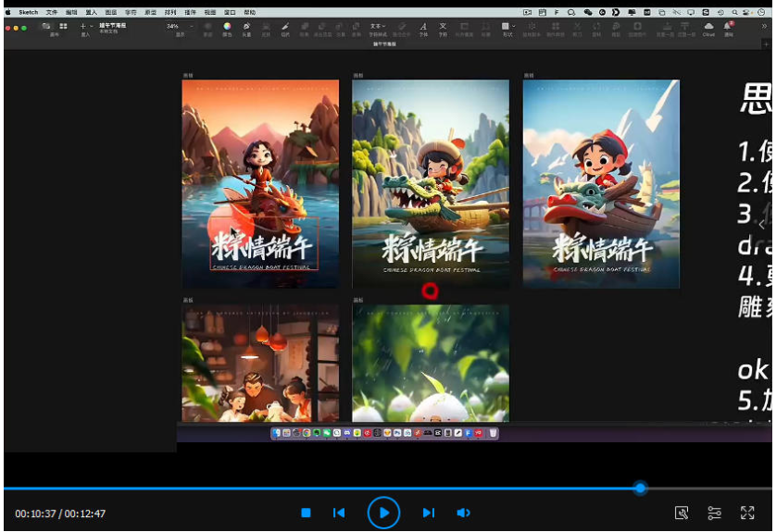776x532 pixels.
Task: Expand the Insert plus dropdown in toolbar
Action: pyautogui.click(x=86, y=27)
